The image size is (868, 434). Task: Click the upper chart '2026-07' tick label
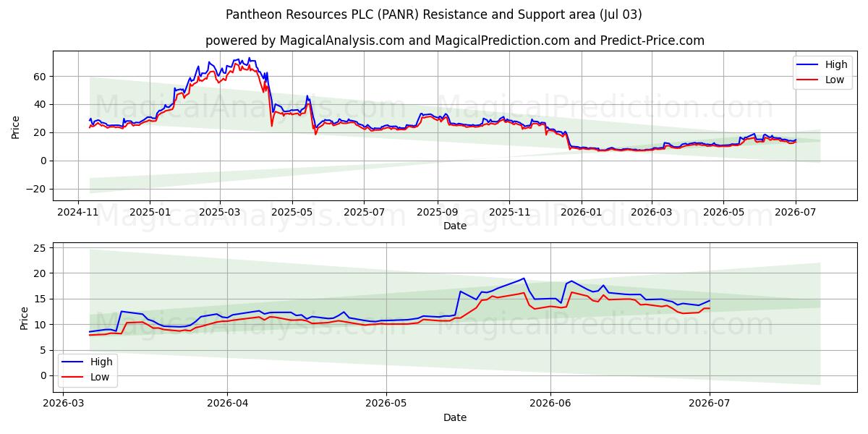tap(794, 212)
